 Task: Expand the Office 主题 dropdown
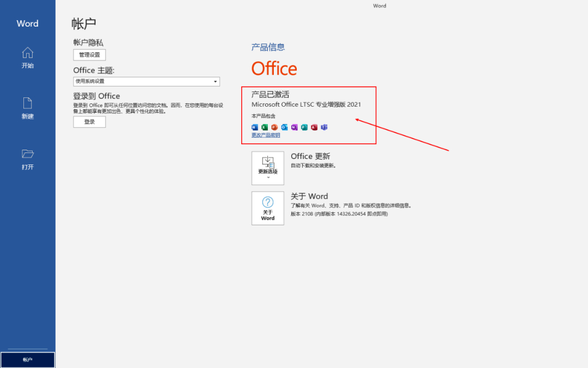(146, 82)
